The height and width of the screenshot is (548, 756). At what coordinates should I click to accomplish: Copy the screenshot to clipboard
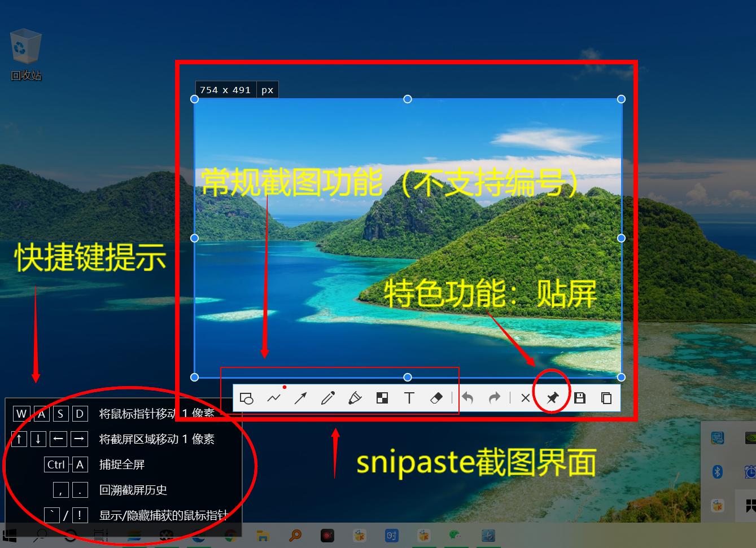(x=606, y=398)
